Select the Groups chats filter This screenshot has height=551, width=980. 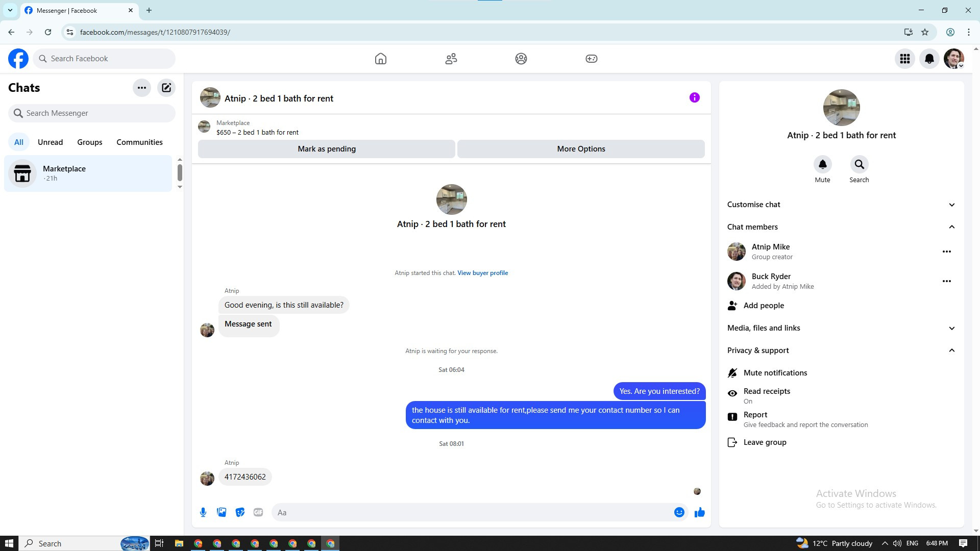pos(90,142)
